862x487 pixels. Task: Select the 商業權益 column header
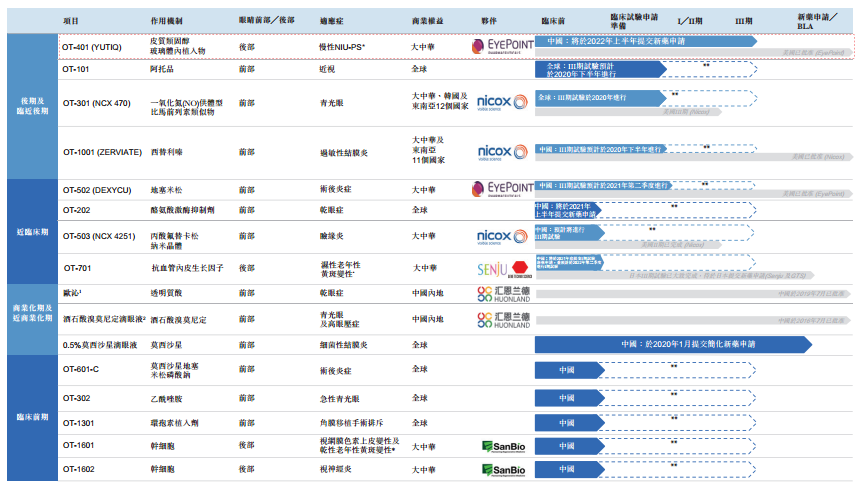pos(427,20)
